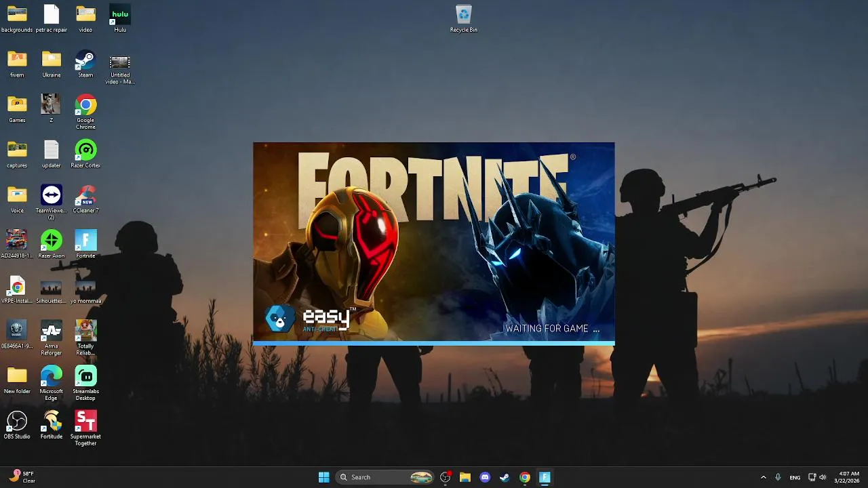Click the taskbar Search box
The image size is (868, 488).
(385, 477)
